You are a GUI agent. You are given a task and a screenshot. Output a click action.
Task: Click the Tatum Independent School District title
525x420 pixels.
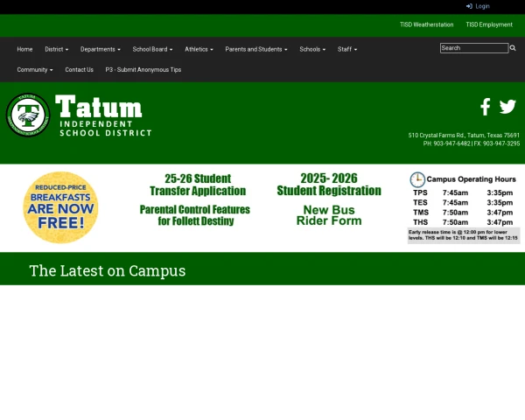coord(103,115)
